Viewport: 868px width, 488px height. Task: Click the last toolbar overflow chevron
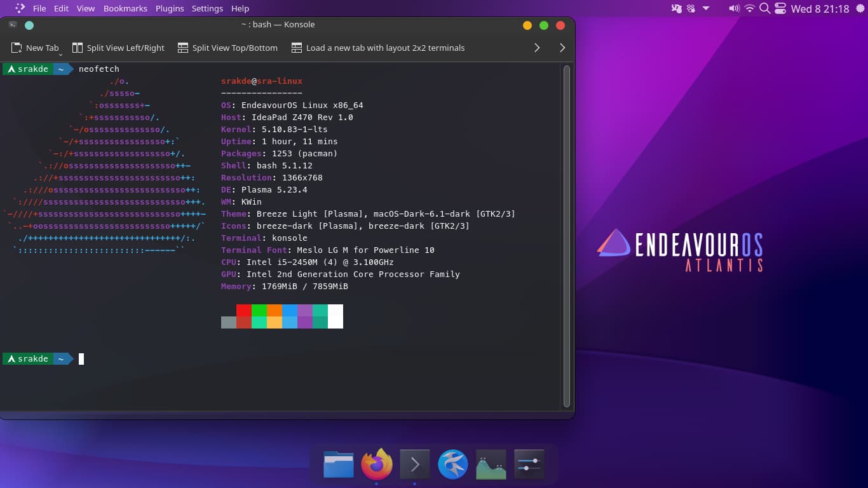[562, 48]
